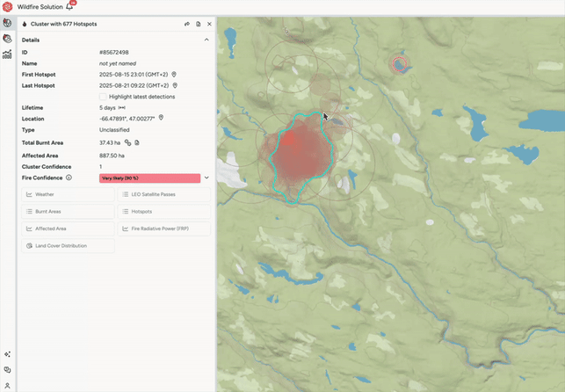Image resolution: width=565 pixels, height=392 pixels.
Task: Share the cluster with the arrow icon
Action: [186, 24]
